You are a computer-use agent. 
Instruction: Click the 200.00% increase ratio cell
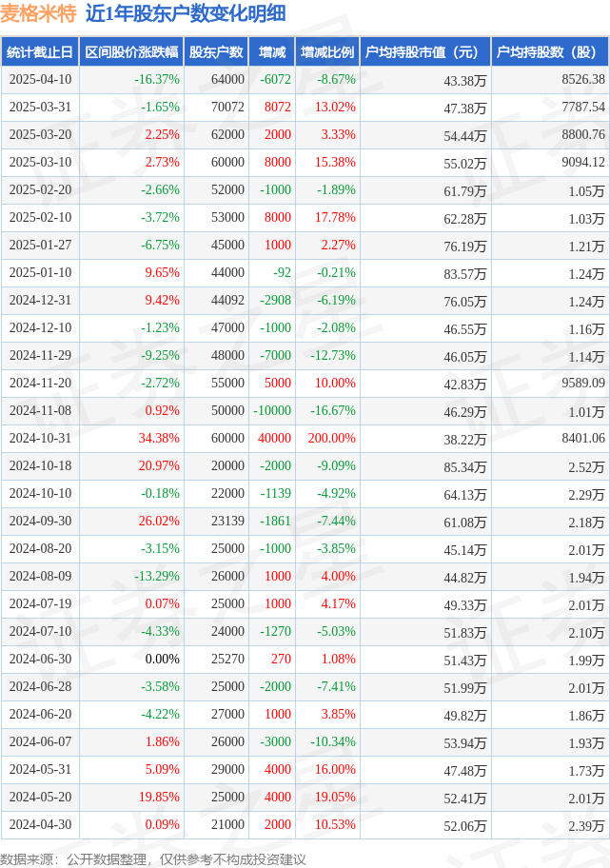tap(331, 439)
